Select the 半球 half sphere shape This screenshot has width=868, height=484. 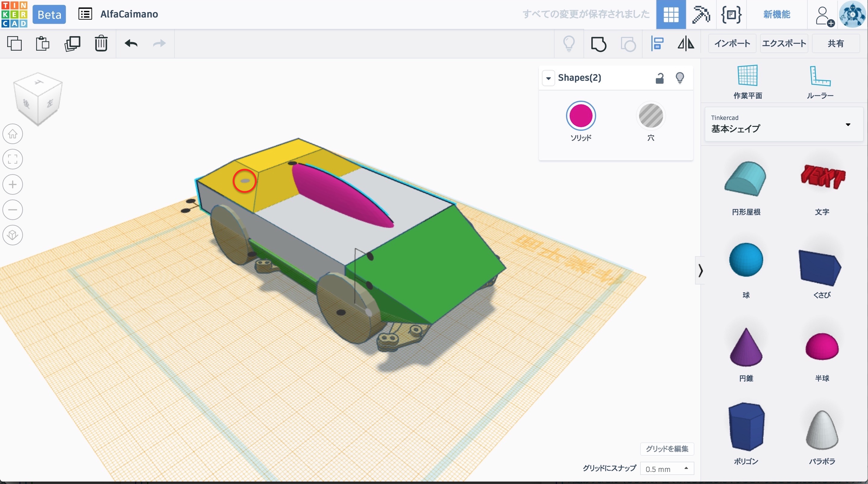coord(822,347)
